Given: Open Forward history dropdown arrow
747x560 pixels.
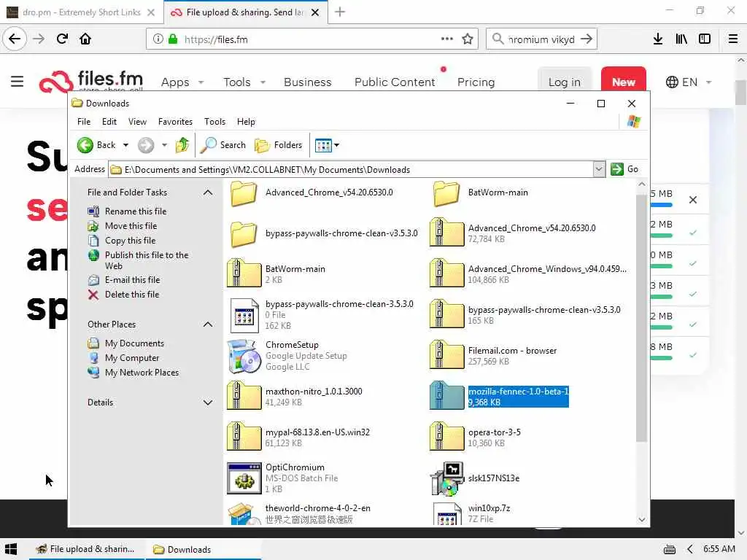Looking at the screenshot, I should pos(164,145).
